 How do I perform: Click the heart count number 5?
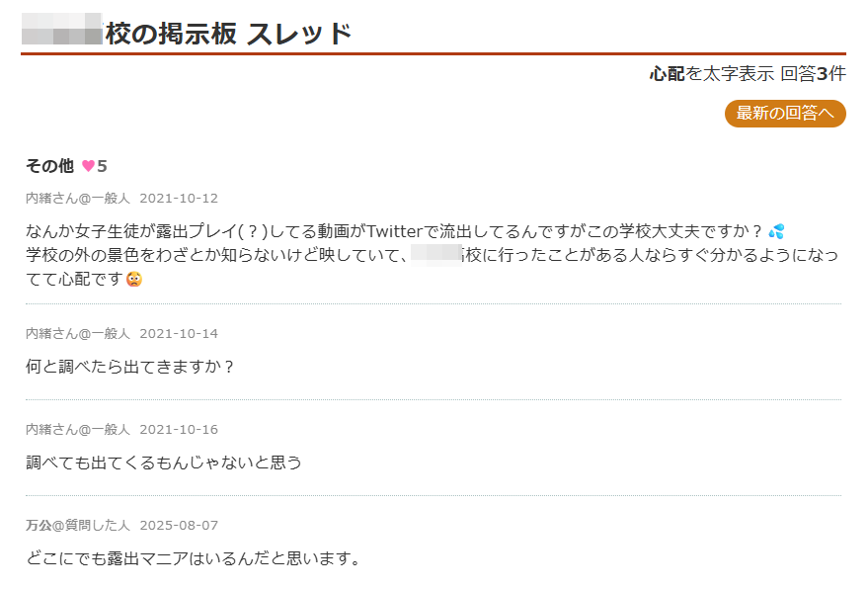click(x=102, y=166)
